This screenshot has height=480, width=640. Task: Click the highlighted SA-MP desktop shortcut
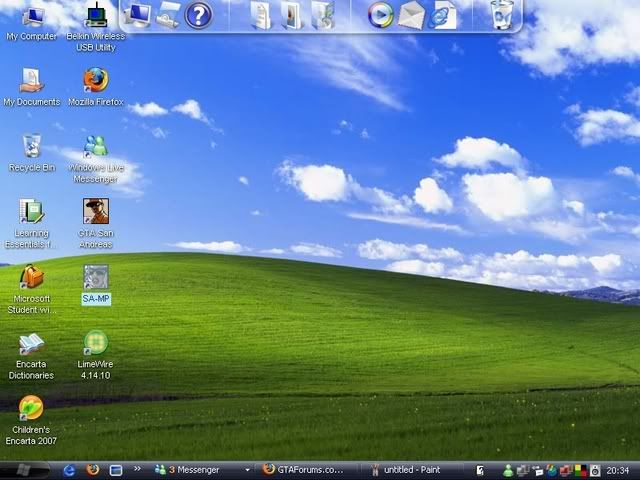(x=96, y=284)
